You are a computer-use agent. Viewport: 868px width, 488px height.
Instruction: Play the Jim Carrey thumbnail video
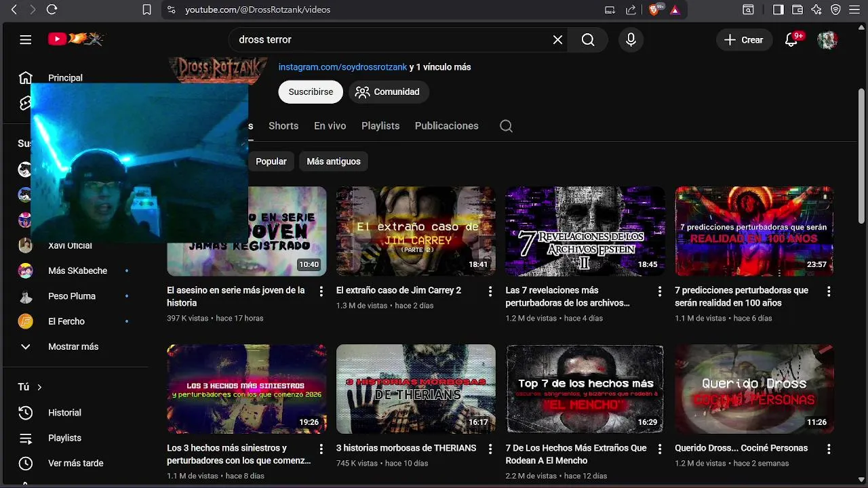(x=416, y=231)
